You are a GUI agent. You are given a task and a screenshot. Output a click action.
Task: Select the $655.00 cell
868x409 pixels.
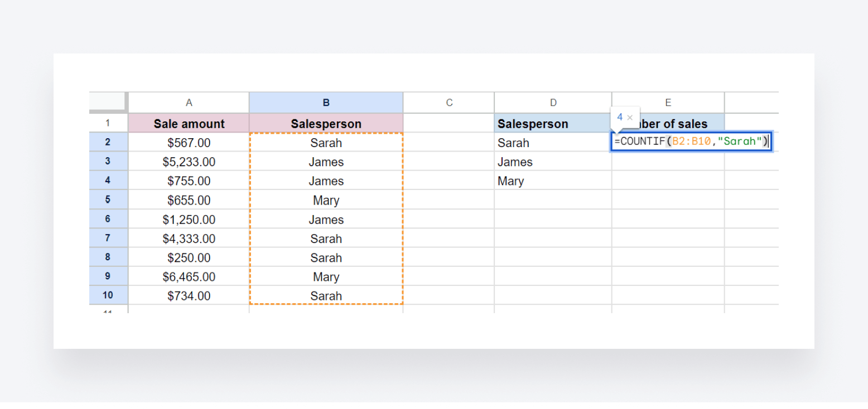click(x=189, y=200)
